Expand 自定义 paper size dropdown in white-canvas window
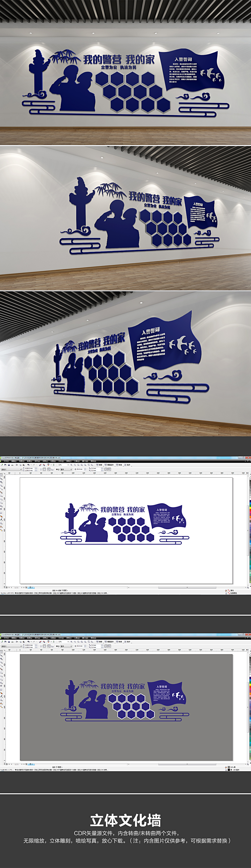This screenshot has height=868, width=251. click(x=21, y=469)
